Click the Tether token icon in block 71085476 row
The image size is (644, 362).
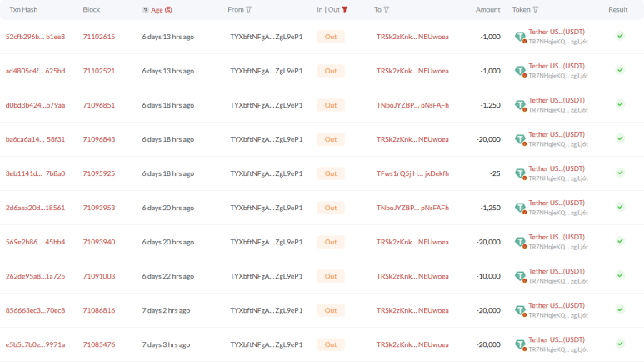521,345
